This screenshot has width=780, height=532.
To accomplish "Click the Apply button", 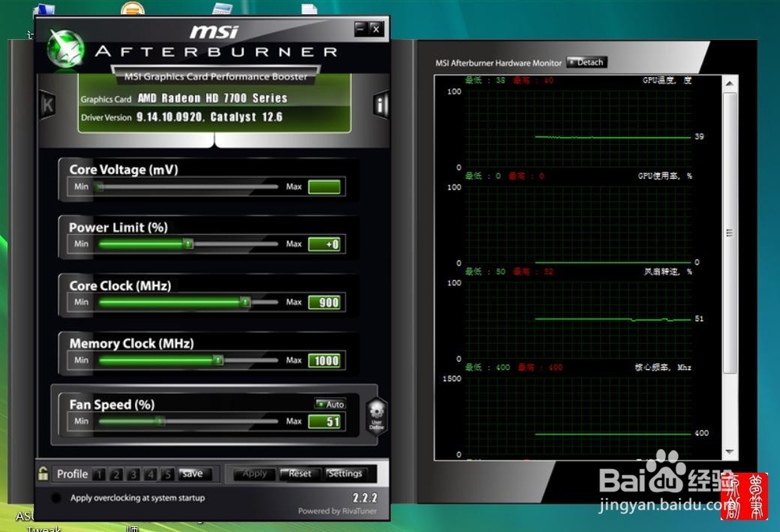I will [x=255, y=473].
